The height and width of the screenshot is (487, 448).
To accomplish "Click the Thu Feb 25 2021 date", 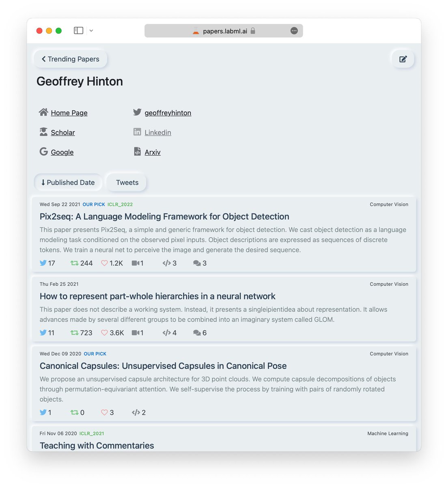I will 59,284.
